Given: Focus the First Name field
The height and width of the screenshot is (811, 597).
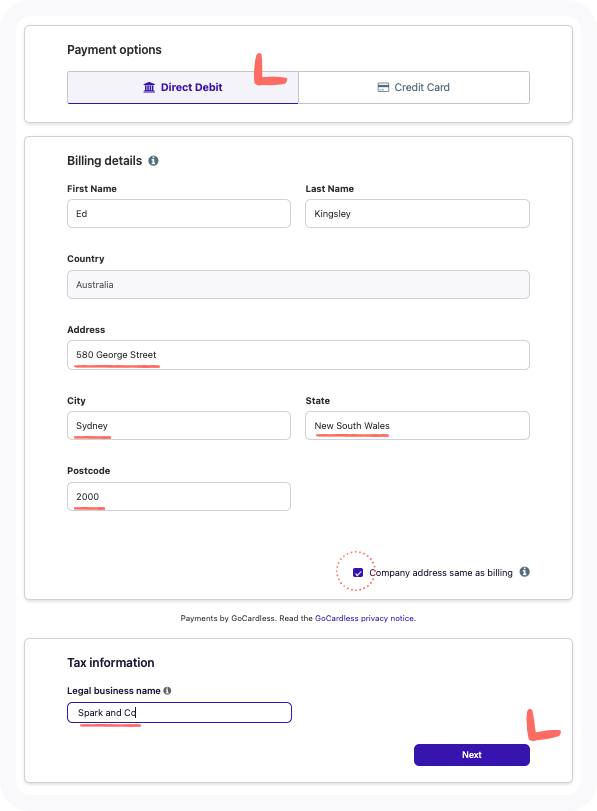Looking at the screenshot, I should coord(179,214).
